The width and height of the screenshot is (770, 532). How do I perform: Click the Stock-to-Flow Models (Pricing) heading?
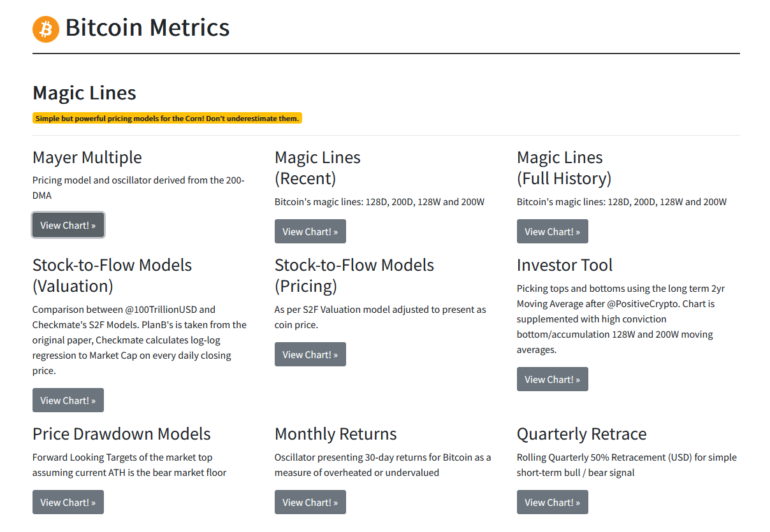point(354,275)
